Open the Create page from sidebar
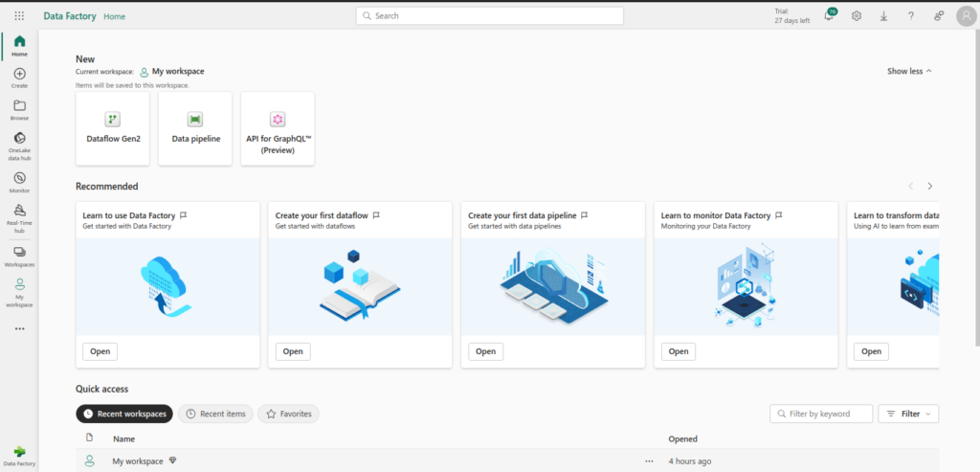Image resolution: width=980 pixels, height=472 pixels. 19,79
